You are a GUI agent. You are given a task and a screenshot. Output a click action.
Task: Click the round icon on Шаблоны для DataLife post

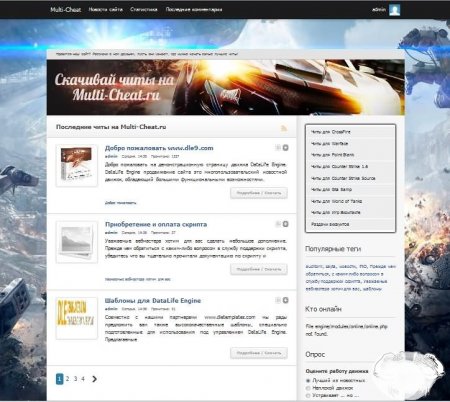(x=285, y=300)
